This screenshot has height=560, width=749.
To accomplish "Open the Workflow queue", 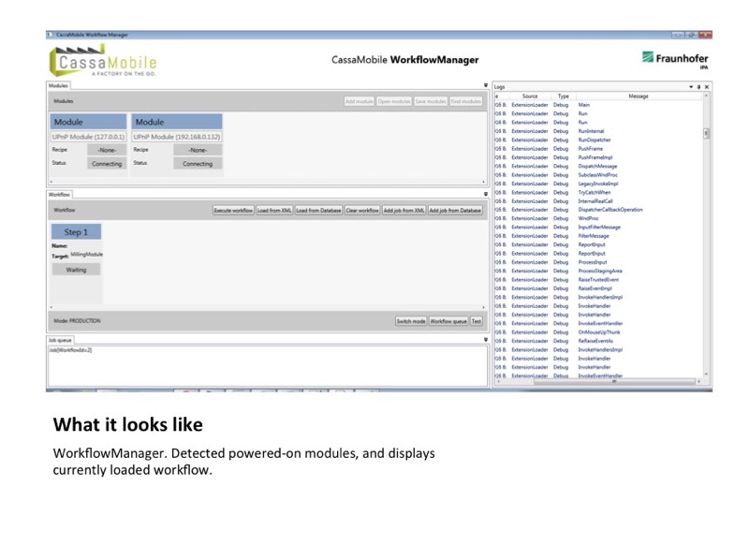I will pyautogui.click(x=448, y=321).
